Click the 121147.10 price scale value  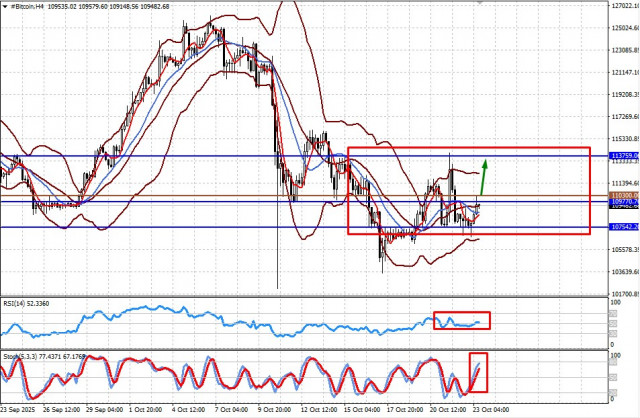[625, 72]
